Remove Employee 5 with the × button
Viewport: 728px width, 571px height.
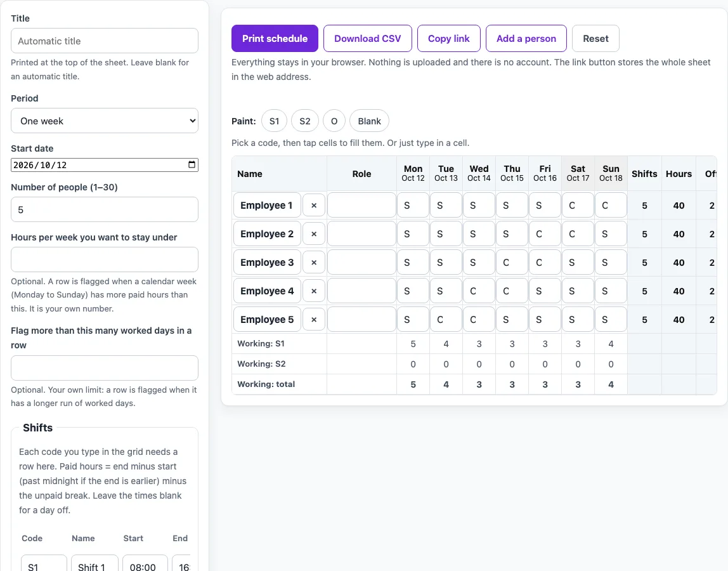click(314, 320)
